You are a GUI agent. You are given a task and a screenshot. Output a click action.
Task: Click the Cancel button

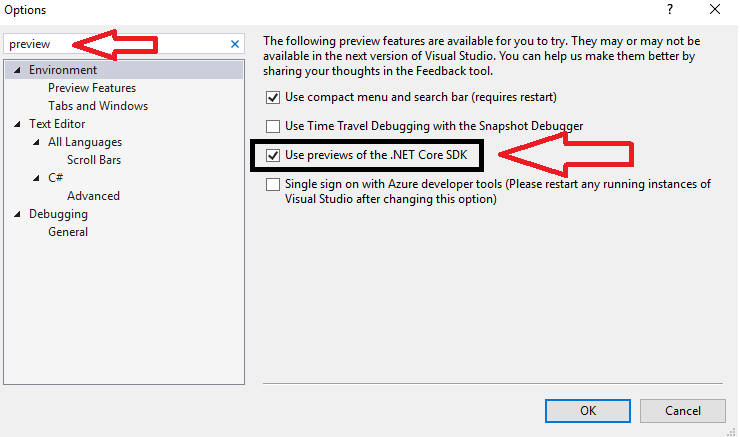click(682, 411)
